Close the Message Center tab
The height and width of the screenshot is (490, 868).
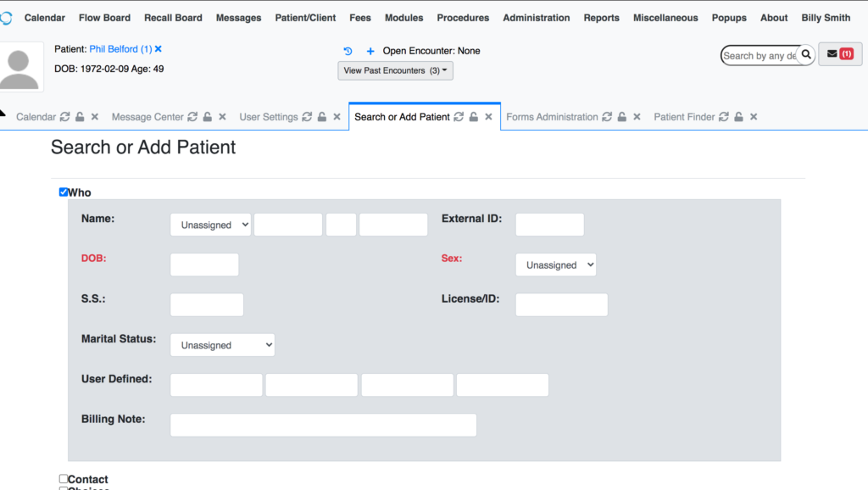[x=223, y=117]
